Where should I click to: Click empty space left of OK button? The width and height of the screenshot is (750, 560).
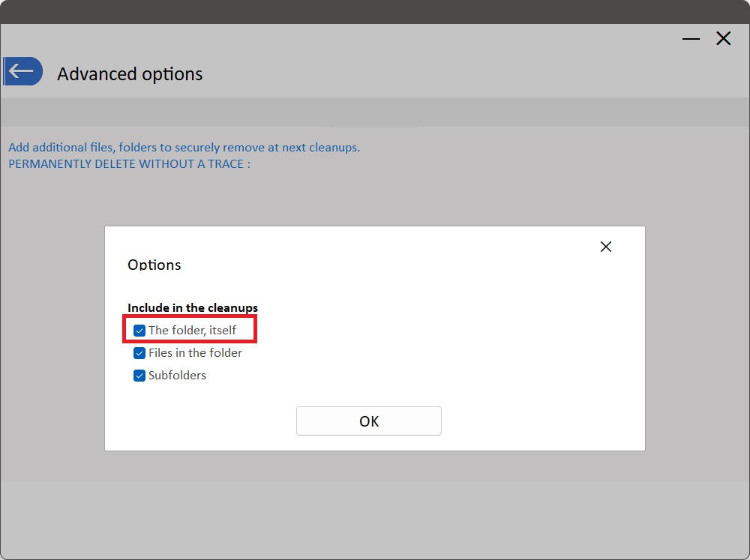(202, 421)
